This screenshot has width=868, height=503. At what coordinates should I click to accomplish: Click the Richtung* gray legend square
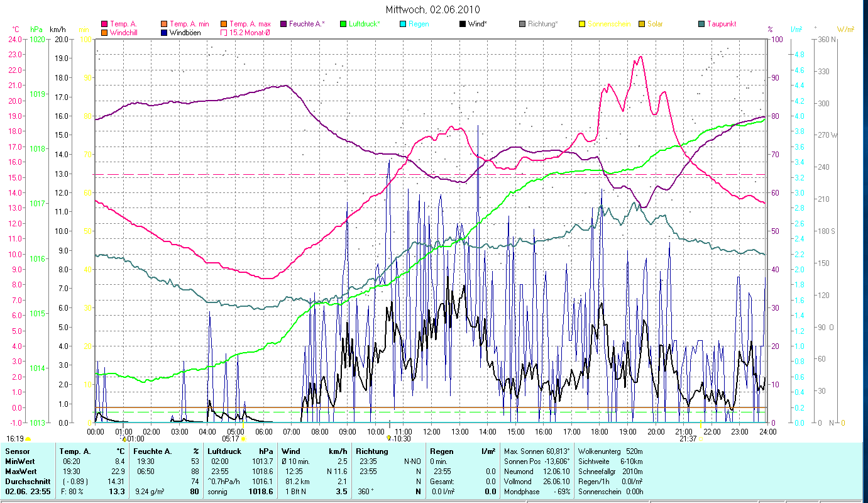(522, 24)
